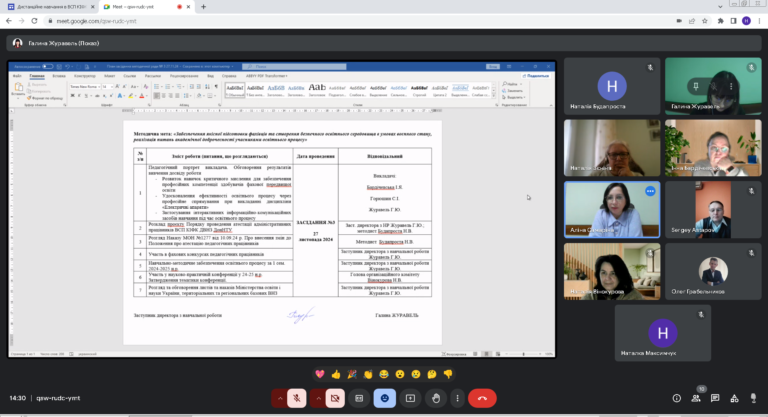Send the crying face reaction
This screenshot has width=768, height=417.
tap(416, 374)
